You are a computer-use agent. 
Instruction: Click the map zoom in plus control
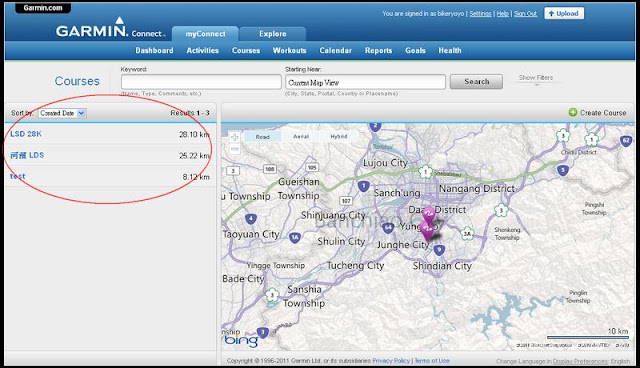[x=234, y=137]
